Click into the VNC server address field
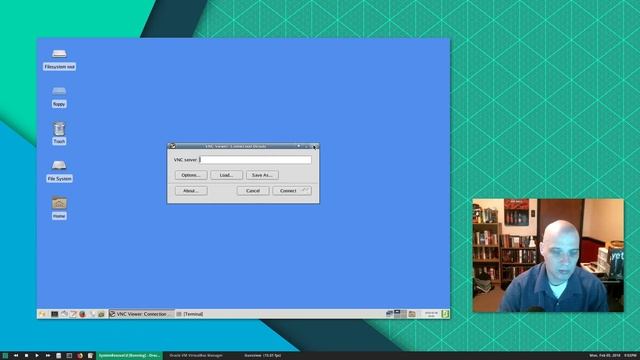 [x=255, y=160]
